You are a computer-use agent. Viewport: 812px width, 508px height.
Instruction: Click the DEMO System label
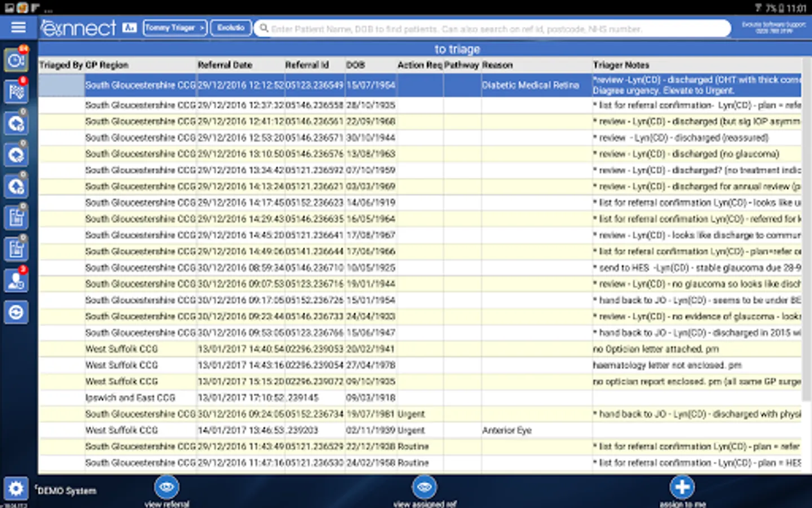(67, 491)
